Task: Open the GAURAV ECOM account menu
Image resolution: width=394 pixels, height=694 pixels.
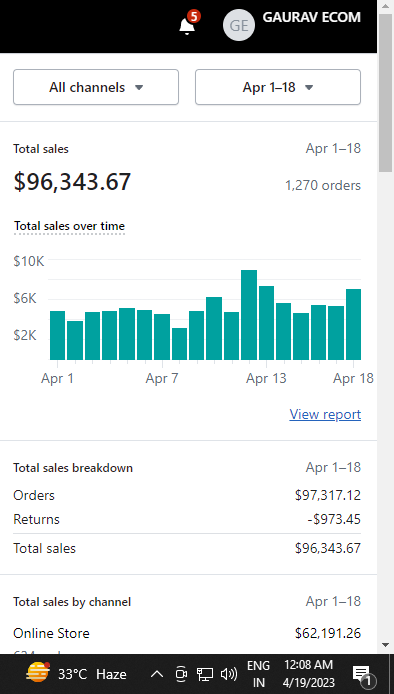Action: (311, 18)
